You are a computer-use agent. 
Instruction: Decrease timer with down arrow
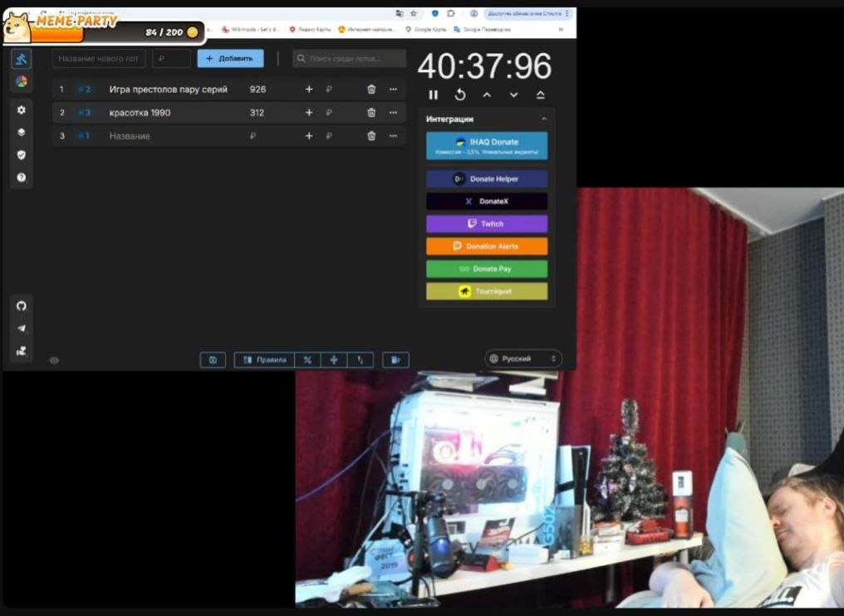(514, 95)
